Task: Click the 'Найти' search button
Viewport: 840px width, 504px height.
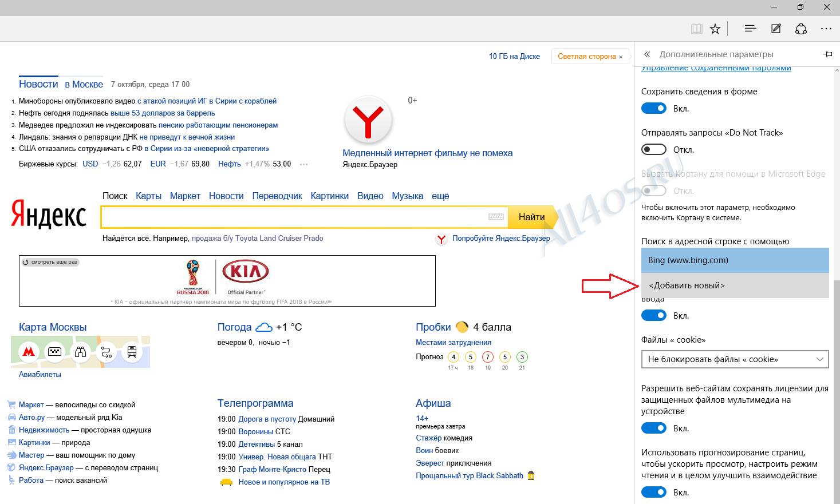Action: point(532,217)
